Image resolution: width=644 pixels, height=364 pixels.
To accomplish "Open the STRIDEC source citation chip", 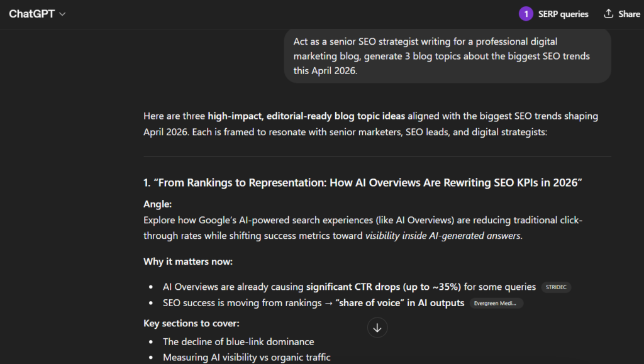I will coord(556,287).
